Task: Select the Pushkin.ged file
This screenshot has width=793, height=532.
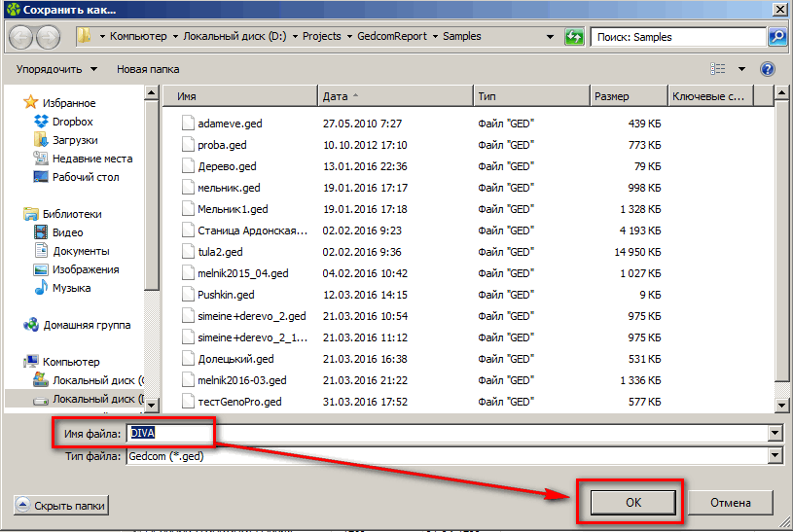Action: (226, 295)
